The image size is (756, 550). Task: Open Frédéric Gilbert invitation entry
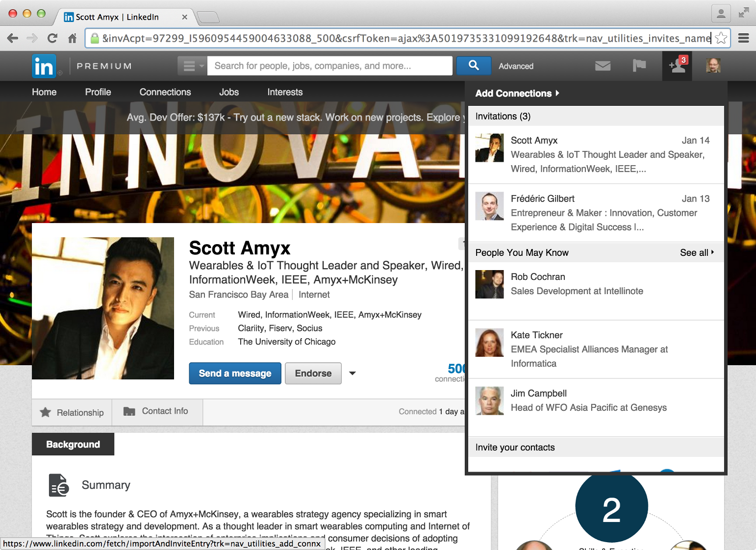point(596,213)
